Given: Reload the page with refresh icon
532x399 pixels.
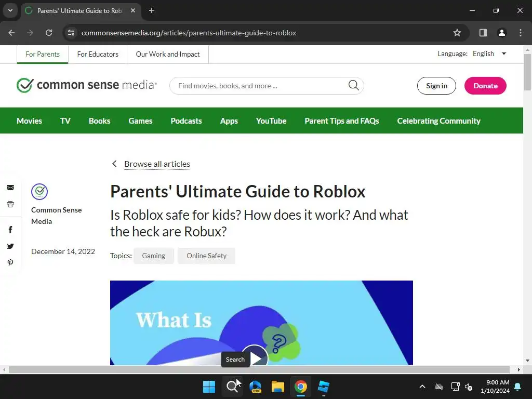Looking at the screenshot, I should [x=49, y=33].
